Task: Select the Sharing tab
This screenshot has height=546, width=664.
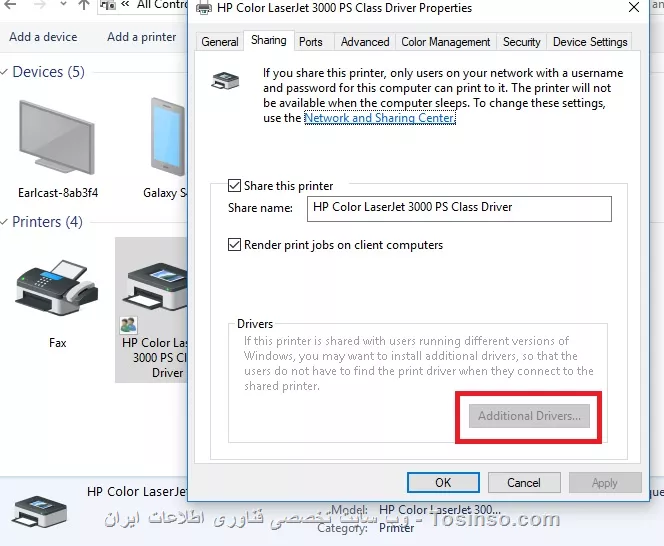Action: pyautogui.click(x=268, y=40)
